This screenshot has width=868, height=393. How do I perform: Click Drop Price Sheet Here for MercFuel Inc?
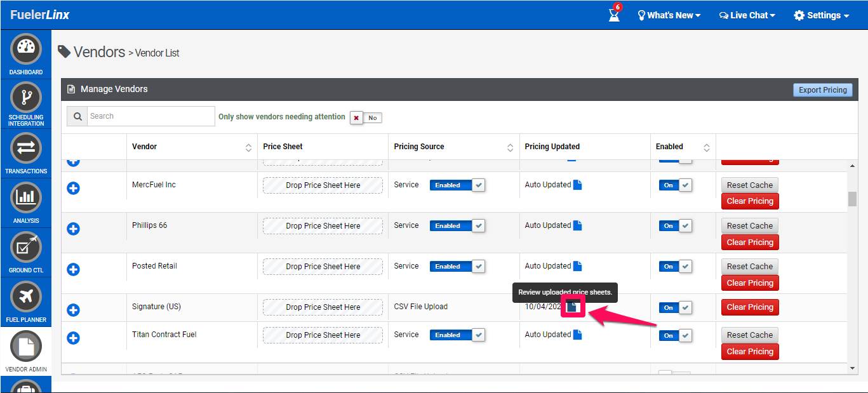tap(323, 185)
